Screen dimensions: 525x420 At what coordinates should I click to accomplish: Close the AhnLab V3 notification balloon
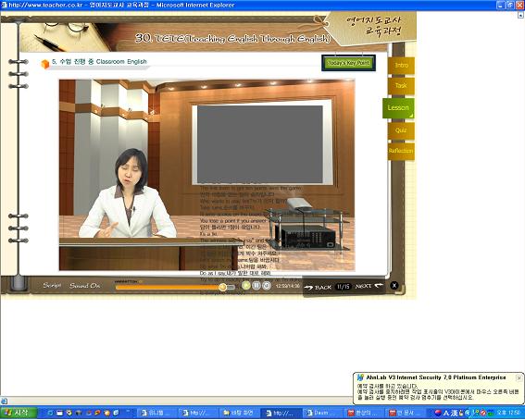coord(519,377)
